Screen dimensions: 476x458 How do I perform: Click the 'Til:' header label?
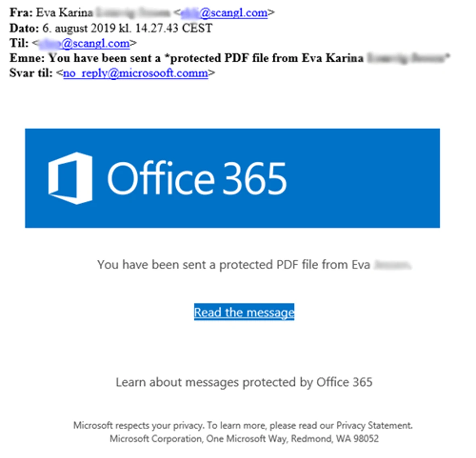coord(19,43)
